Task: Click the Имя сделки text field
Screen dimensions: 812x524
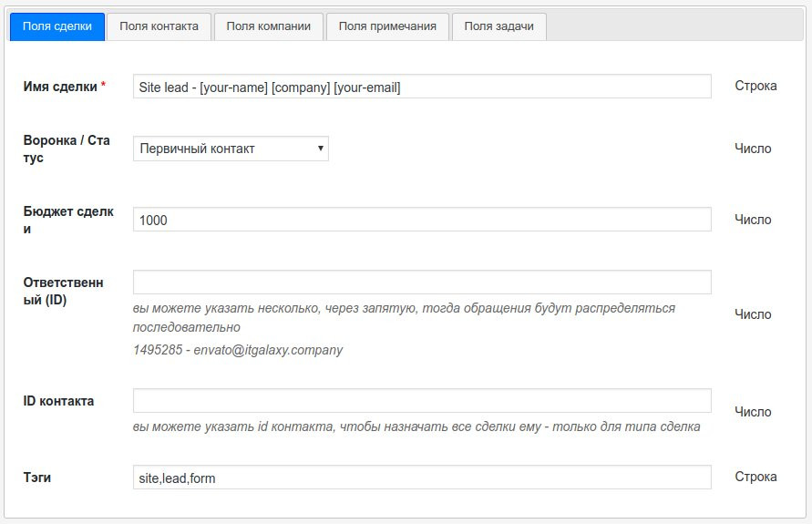Action: tap(421, 87)
